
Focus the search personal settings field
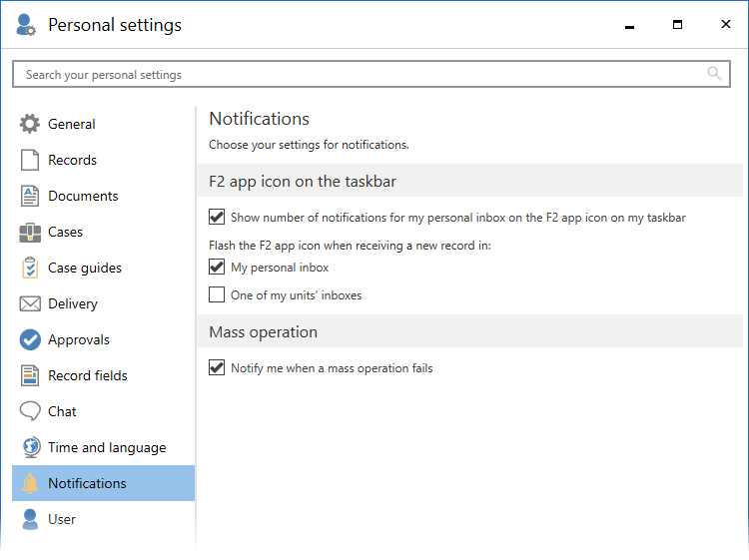[x=360, y=74]
